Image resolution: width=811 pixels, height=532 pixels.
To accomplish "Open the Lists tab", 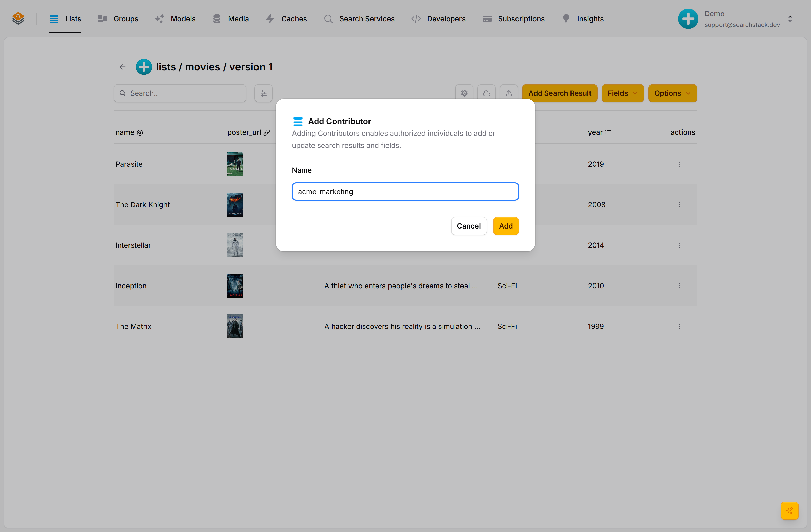I will (65, 19).
